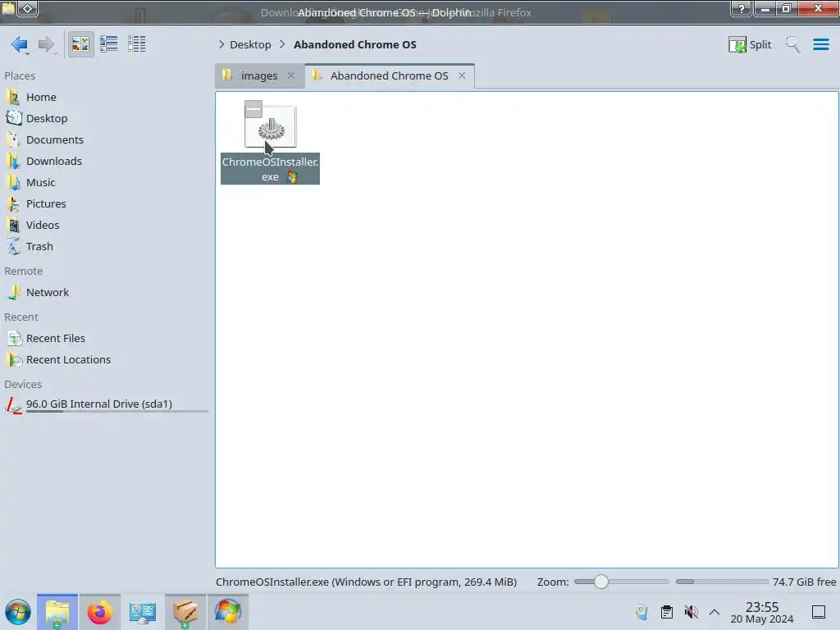840x630 pixels.
Task: Click the forward navigation arrow
Action: [47, 44]
